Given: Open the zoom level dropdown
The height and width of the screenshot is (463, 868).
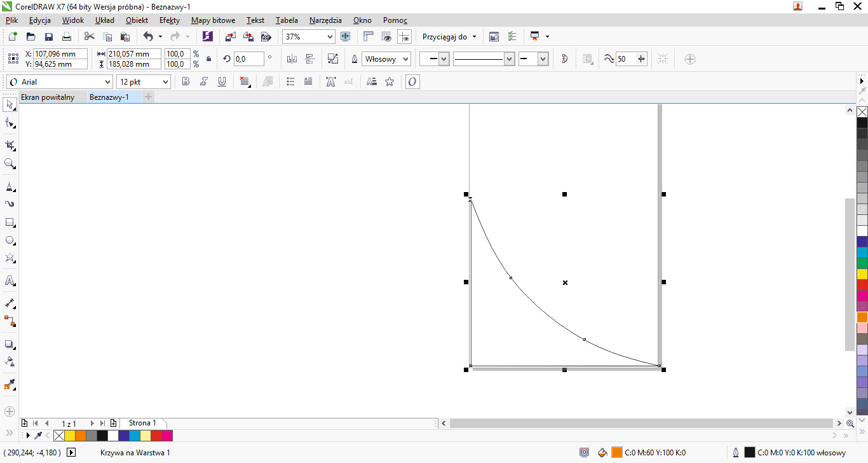Looking at the screenshot, I should pos(330,37).
